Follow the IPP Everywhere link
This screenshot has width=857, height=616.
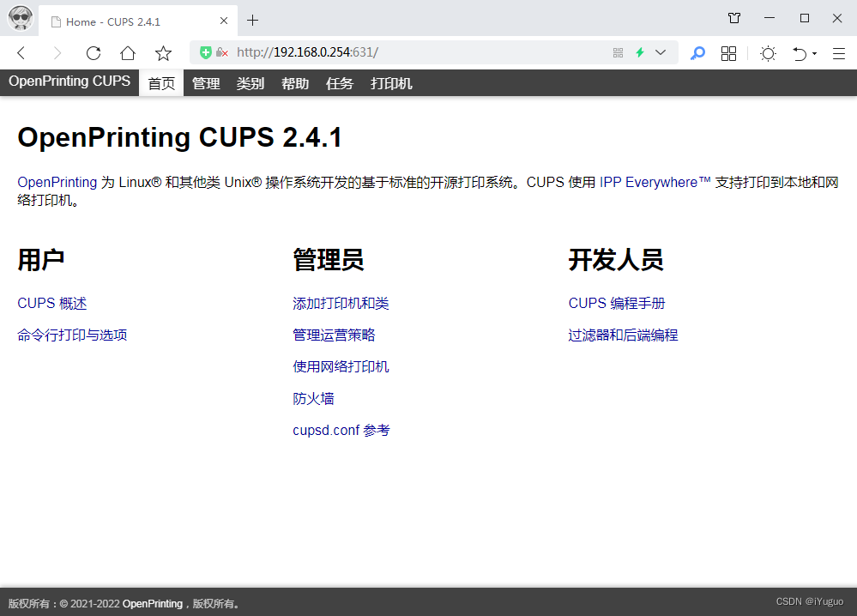[655, 182]
